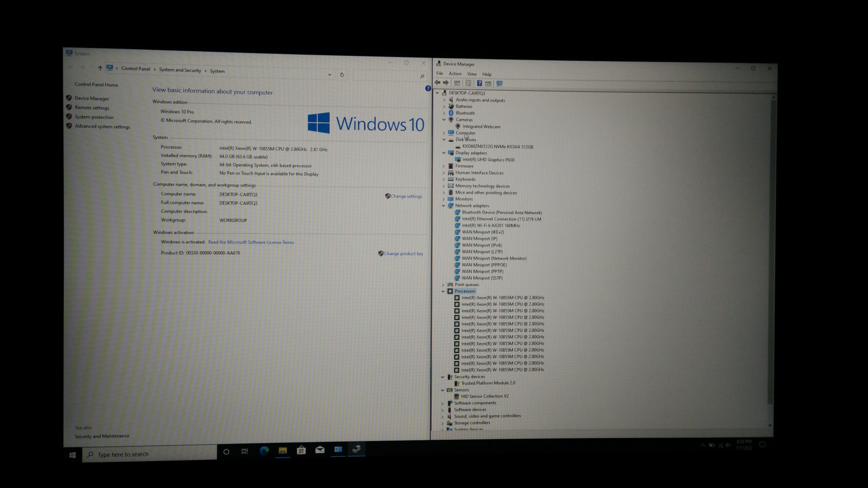Open Task View on the taskbar
Screen dimensions: 868x488
click(x=244, y=451)
